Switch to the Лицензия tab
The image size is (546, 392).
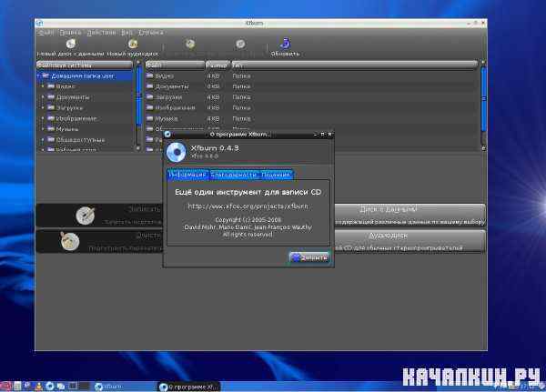pyautogui.click(x=276, y=175)
